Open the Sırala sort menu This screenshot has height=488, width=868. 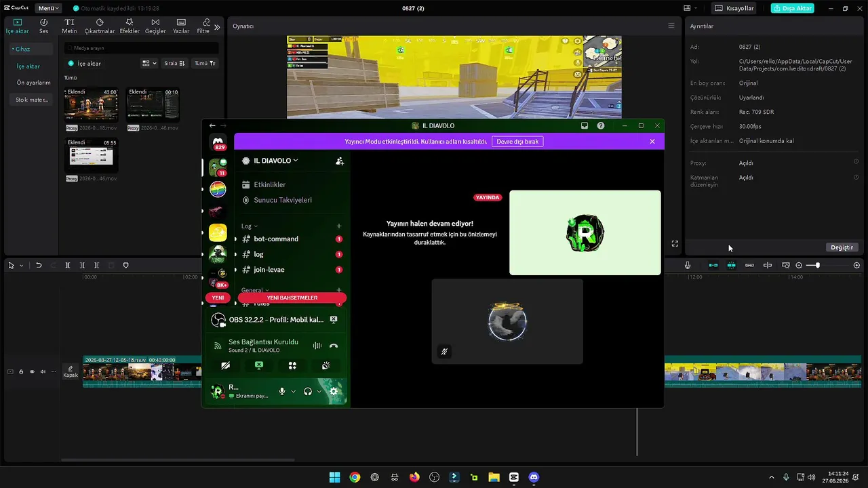click(x=175, y=63)
